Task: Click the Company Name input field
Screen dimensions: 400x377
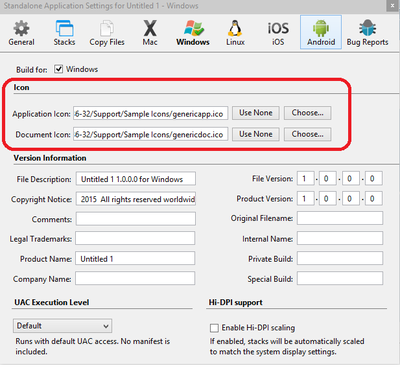Action: point(135,278)
